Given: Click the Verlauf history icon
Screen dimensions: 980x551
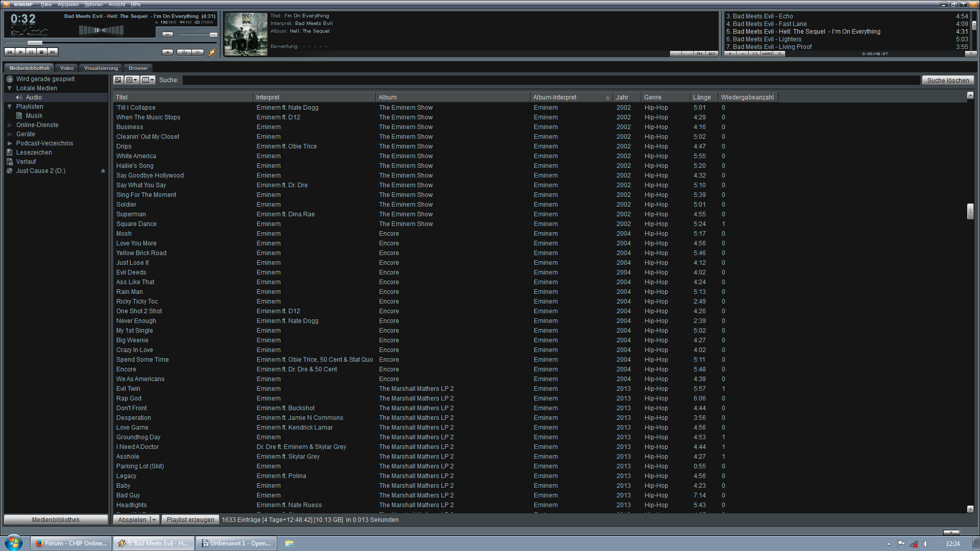Looking at the screenshot, I should pyautogui.click(x=10, y=162).
